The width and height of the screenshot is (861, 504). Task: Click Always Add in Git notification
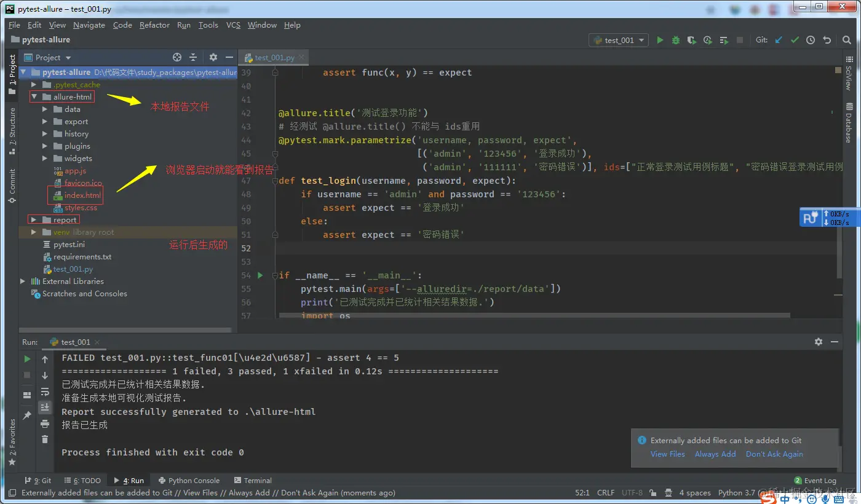click(x=715, y=454)
